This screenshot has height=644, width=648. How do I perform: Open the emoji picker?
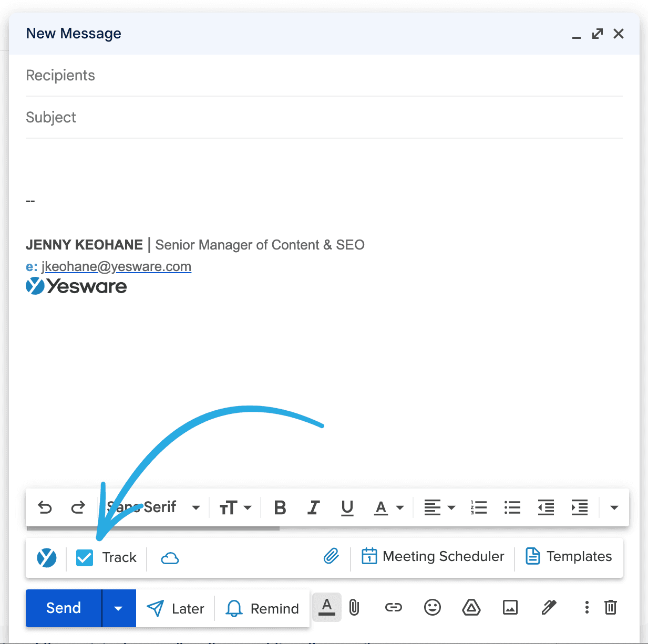tap(432, 608)
